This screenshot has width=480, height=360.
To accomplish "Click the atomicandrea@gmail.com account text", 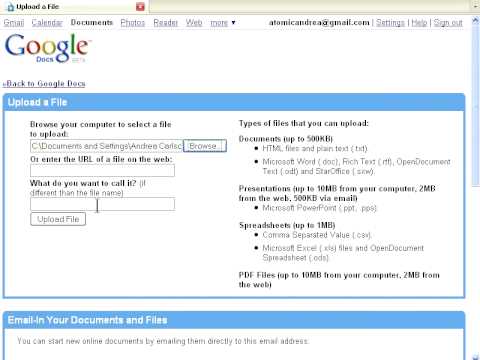I will point(319,23).
